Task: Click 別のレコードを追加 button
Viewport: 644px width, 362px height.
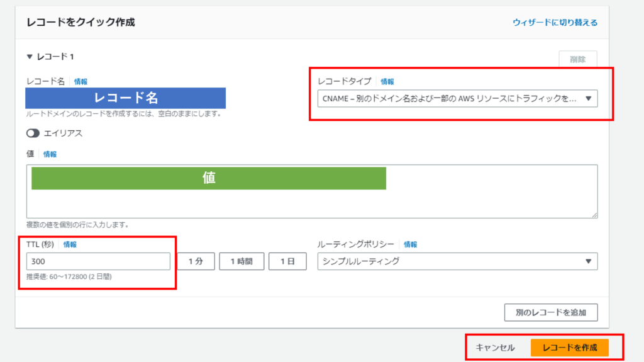Action: [x=550, y=312]
